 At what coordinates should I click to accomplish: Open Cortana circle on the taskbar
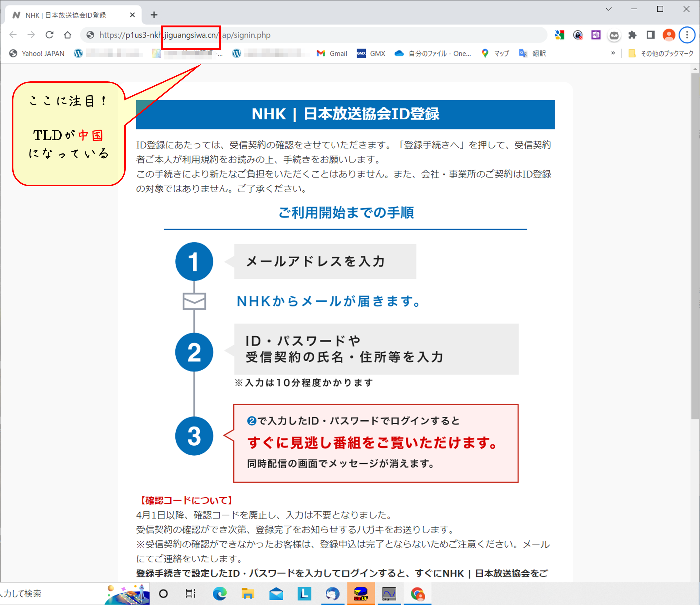pos(163,593)
